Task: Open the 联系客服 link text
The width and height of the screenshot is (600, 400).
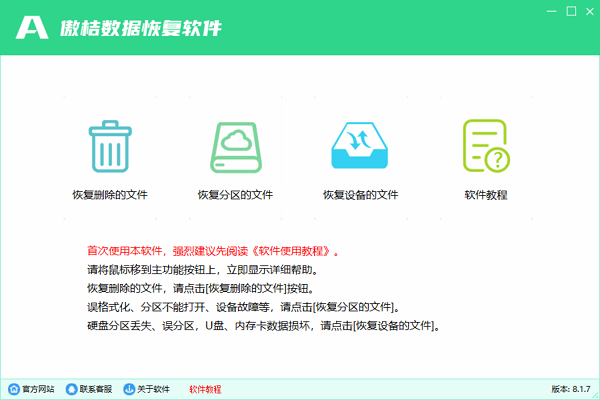Action: tap(97, 388)
